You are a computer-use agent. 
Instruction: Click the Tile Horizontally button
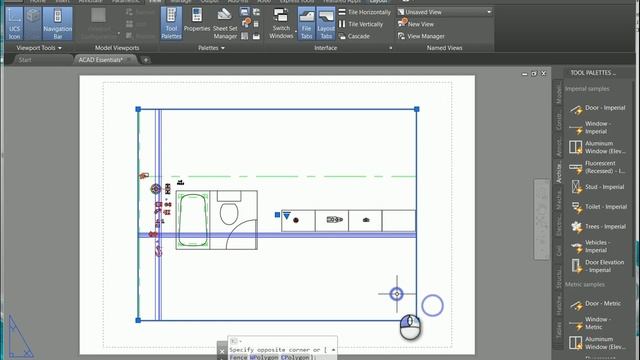[x=364, y=12]
